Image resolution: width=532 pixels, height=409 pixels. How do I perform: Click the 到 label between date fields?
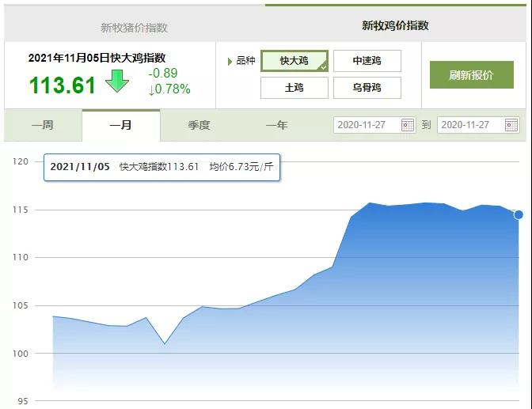pos(427,125)
